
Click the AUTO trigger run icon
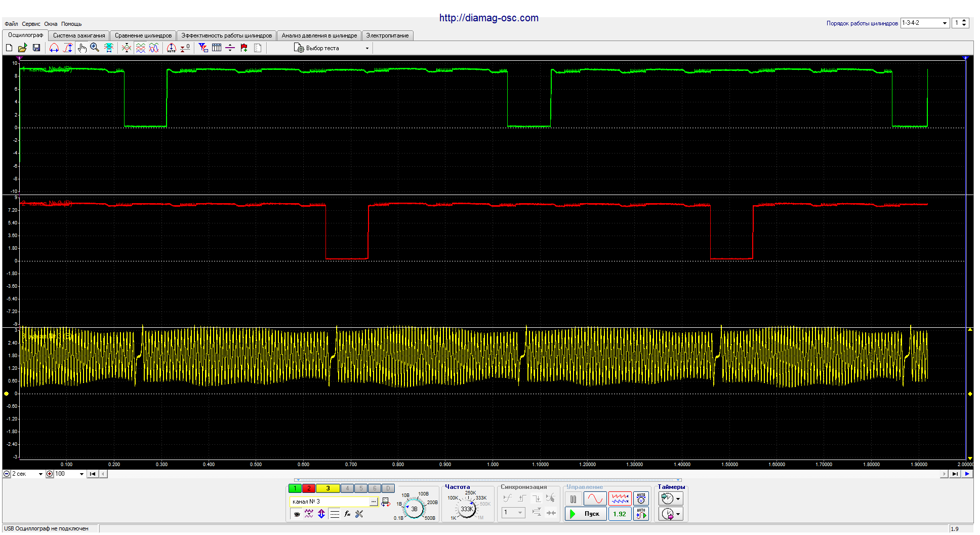point(641,514)
